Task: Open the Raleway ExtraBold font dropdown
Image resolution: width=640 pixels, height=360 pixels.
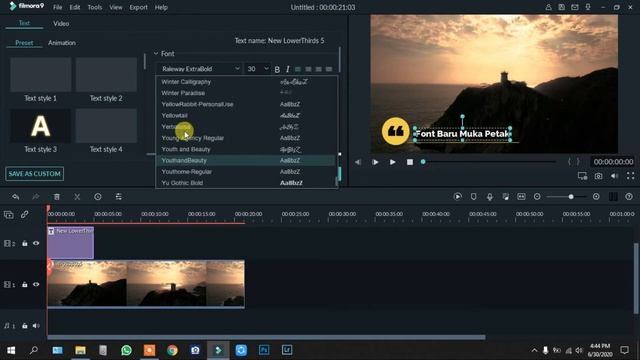Action: (200, 69)
